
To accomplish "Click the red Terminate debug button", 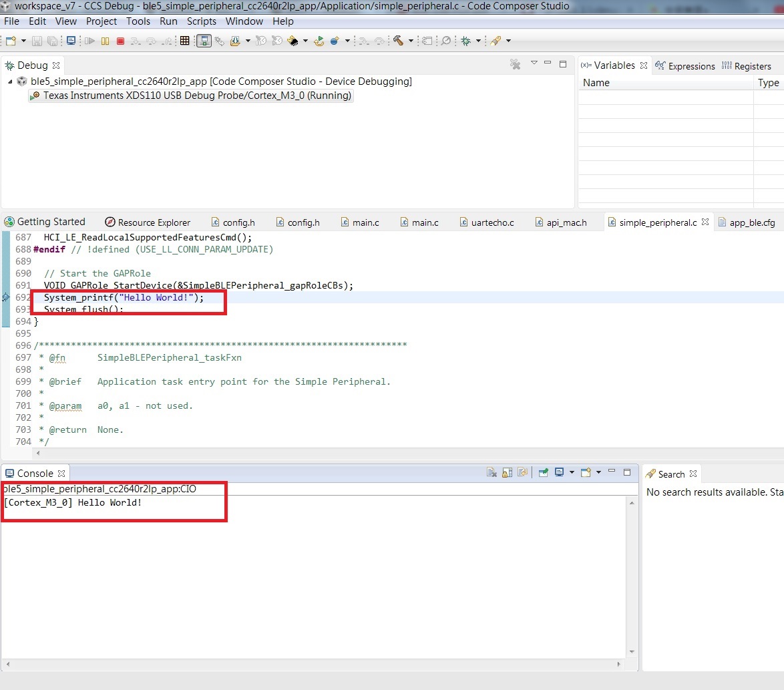I will tap(120, 41).
